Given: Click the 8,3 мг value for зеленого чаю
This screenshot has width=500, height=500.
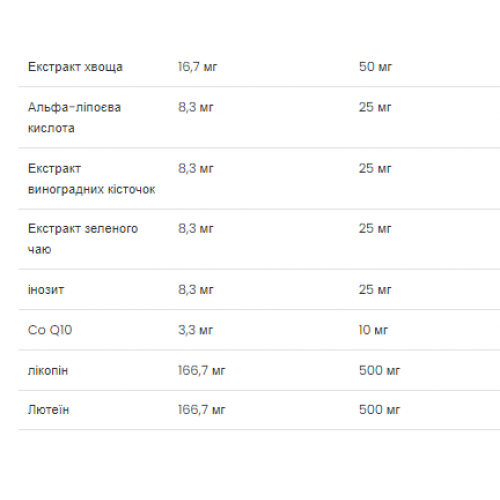Looking at the screenshot, I should [x=196, y=229].
